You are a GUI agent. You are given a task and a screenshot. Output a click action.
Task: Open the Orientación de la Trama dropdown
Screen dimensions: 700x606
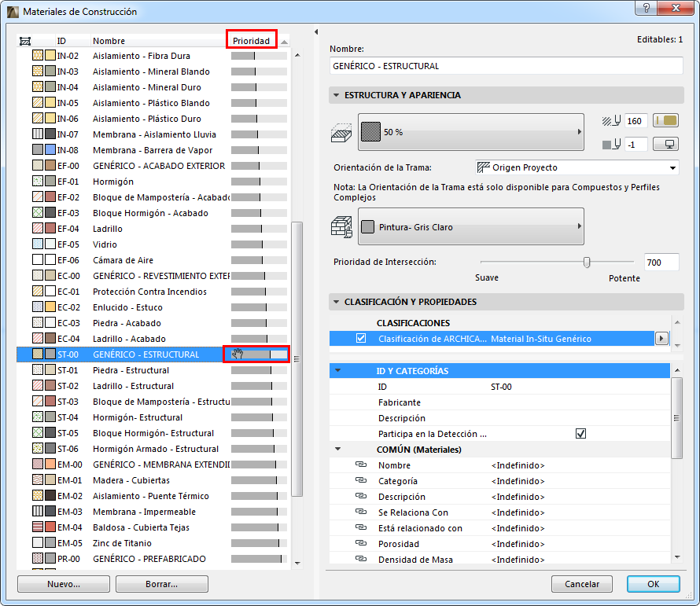577,167
